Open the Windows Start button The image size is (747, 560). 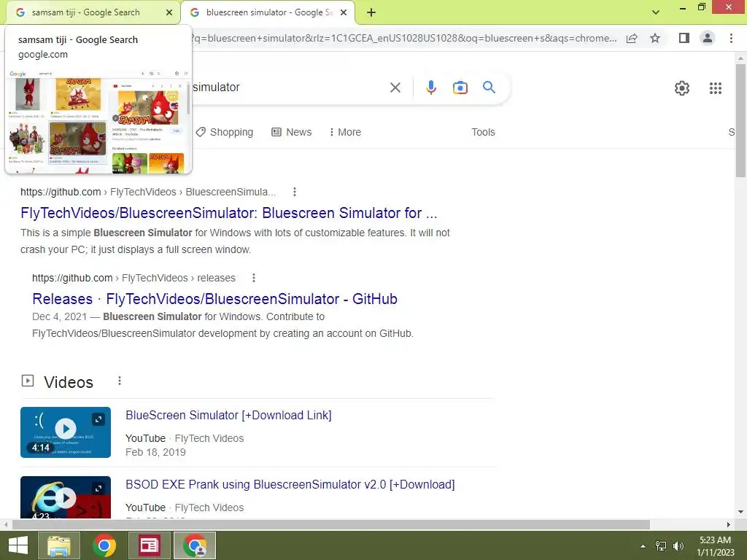[x=18, y=545]
